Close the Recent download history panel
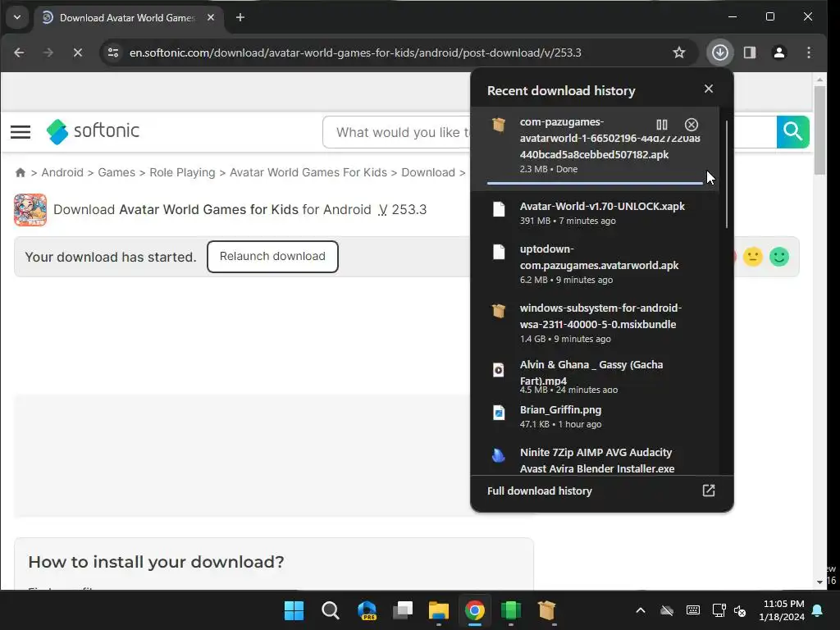The height and width of the screenshot is (630, 840). (x=708, y=89)
